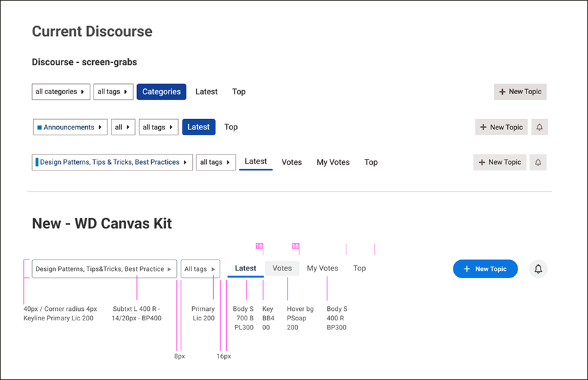This screenshot has width=588, height=380.
Task: Select the blue filled Latest tab
Action: pos(199,127)
